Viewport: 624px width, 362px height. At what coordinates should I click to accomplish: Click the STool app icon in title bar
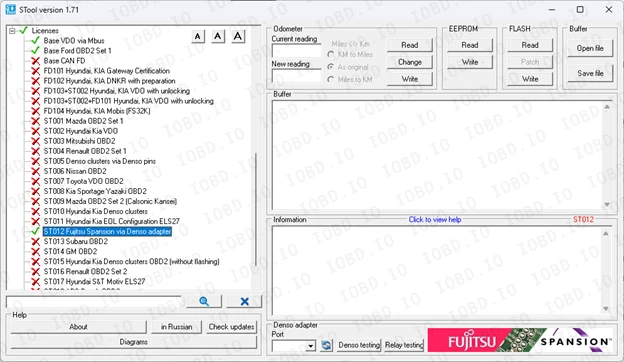pos(11,9)
